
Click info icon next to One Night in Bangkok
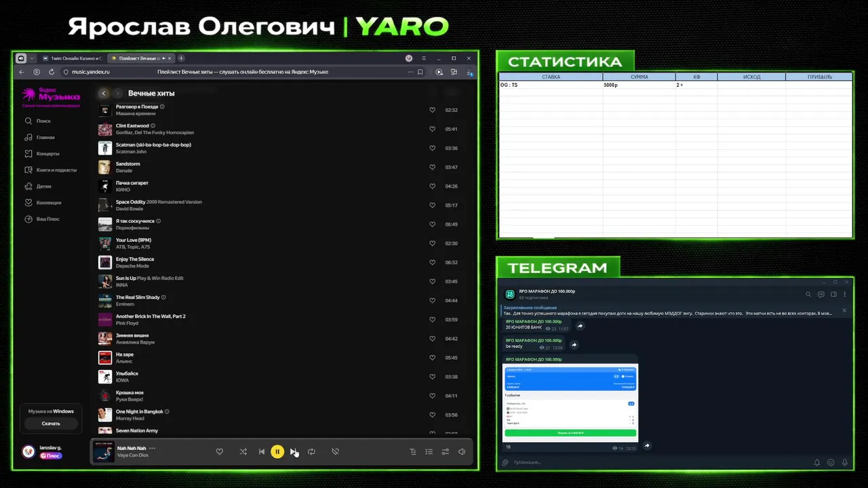167,411
